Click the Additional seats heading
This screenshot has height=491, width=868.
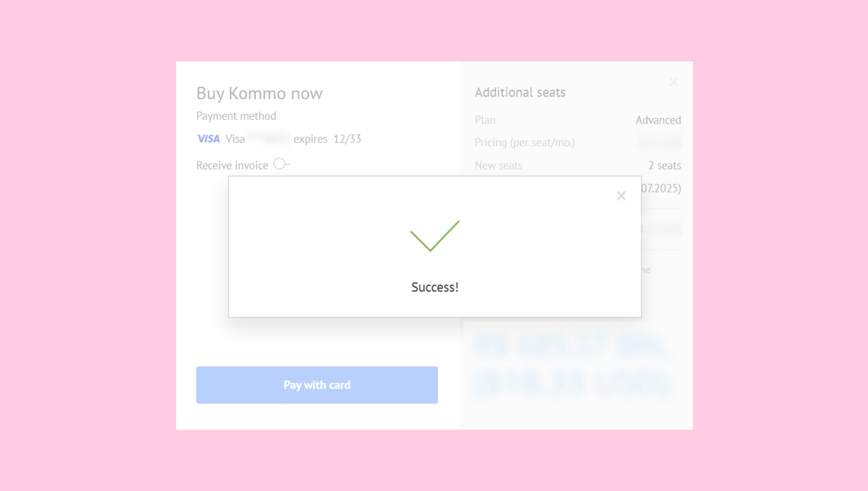coord(520,92)
